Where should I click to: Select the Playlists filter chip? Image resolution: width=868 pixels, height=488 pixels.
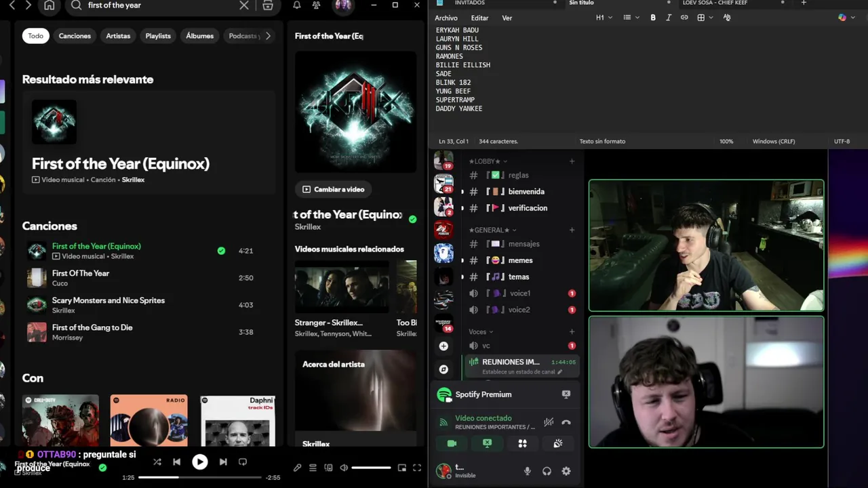(x=158, y=36)
